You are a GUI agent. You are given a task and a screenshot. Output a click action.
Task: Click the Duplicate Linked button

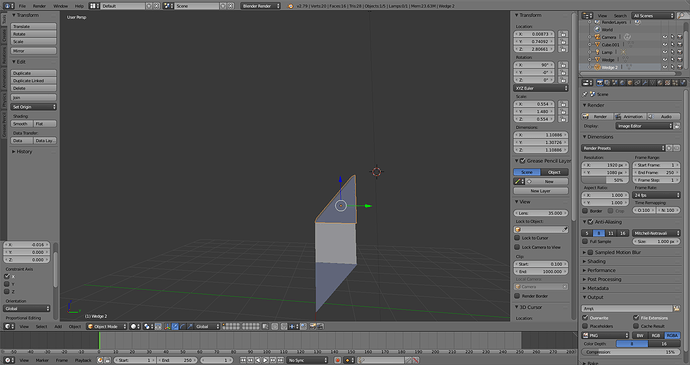(x=34, y=81)
